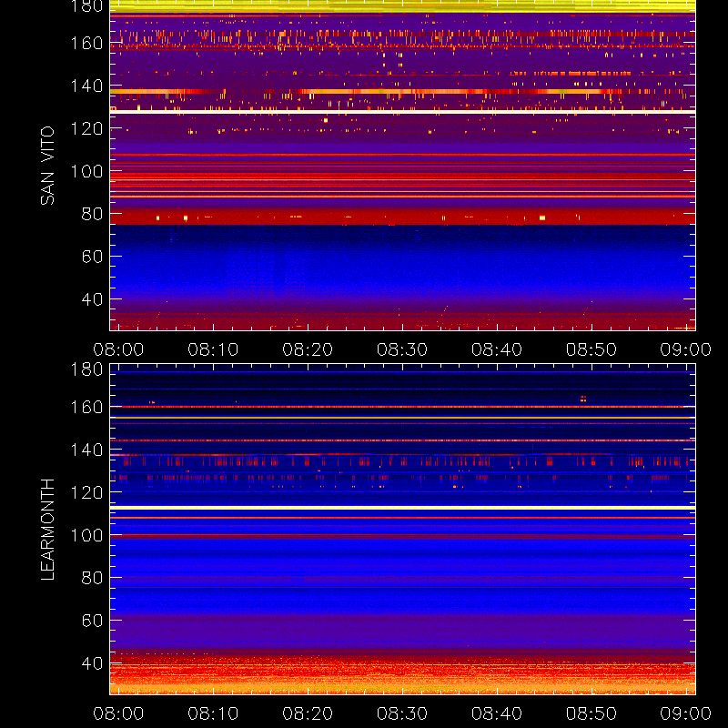Screen dimensions: 728x728
Task: Select 09:00 time label under San Vito plot
Action: 686,349
